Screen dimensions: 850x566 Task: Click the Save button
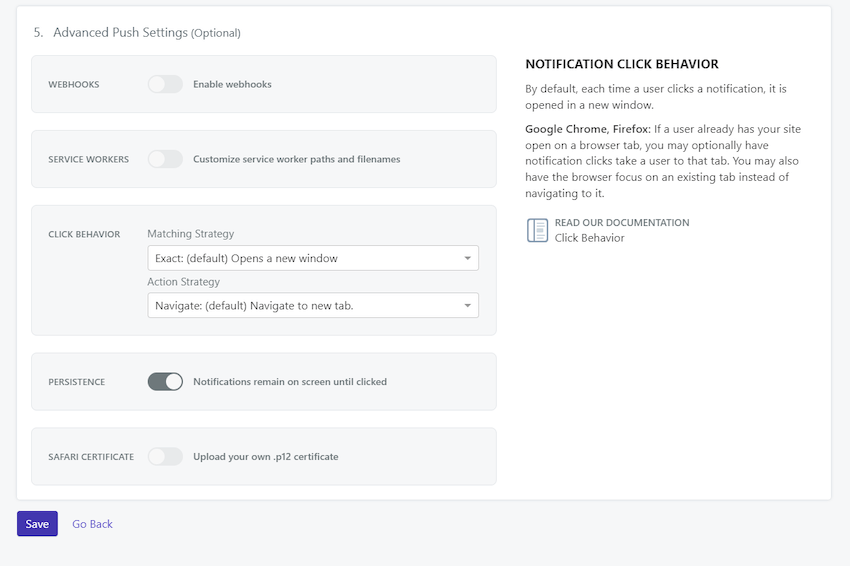pyautogui.click(x=37, y=524)
